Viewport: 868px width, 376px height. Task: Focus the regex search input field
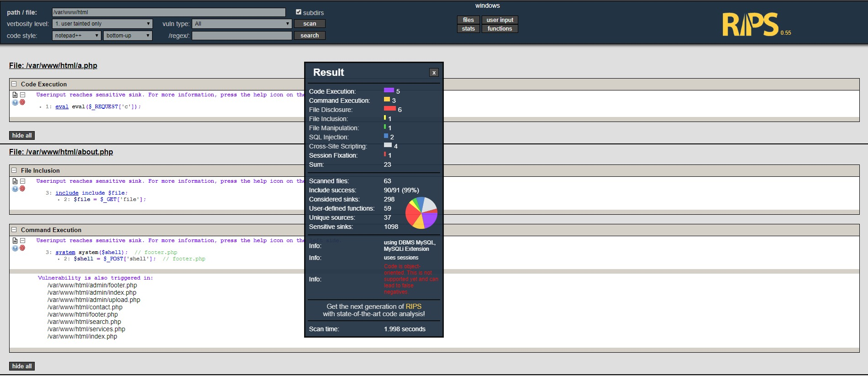[x=242, y=36]
